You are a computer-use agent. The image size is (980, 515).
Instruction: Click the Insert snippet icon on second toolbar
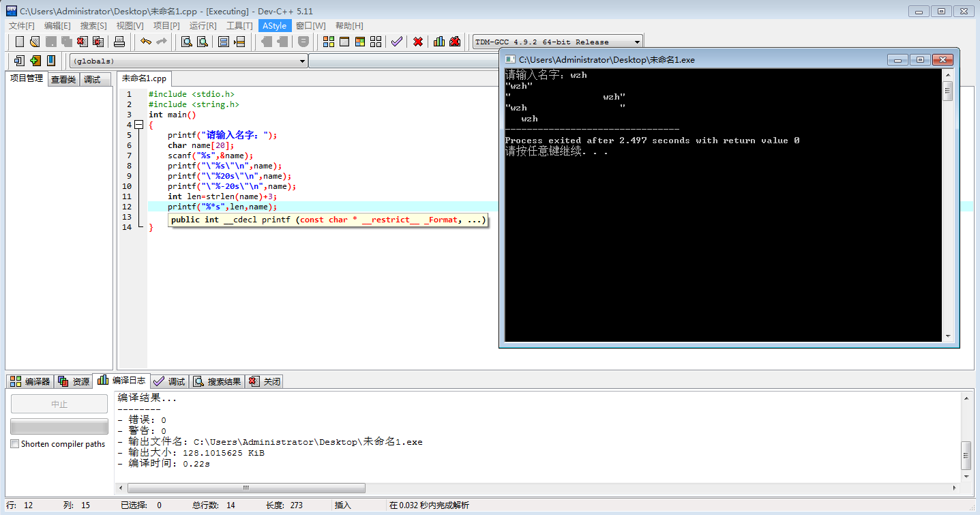(19, 61)
